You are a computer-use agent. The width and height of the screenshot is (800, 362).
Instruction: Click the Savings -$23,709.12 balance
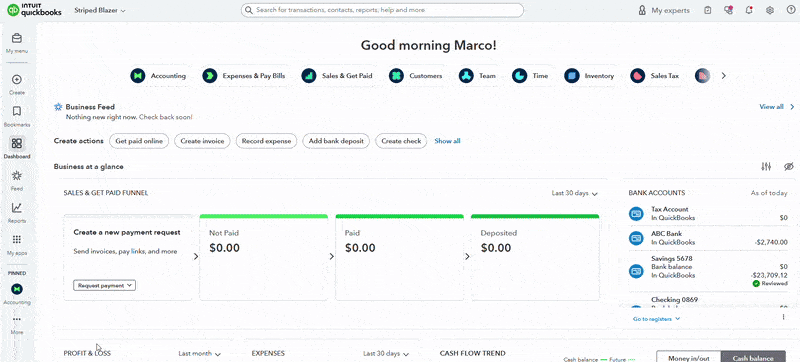tap(769, 275)
